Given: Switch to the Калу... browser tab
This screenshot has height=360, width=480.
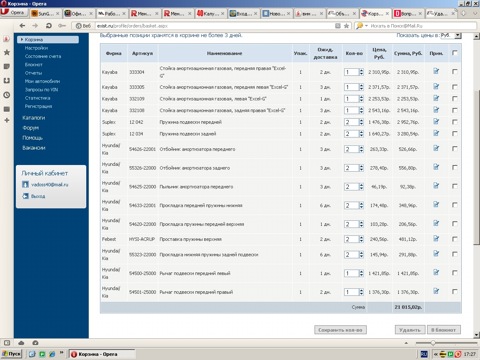Looking at the screenshot, I should tap(211, 14).
